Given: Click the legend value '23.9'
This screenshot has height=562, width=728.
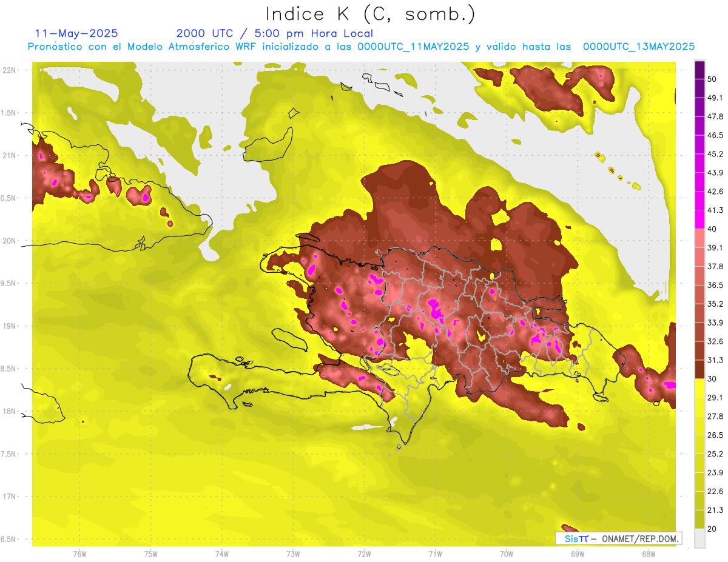Looking at the screenshot, I should [716, 473].
